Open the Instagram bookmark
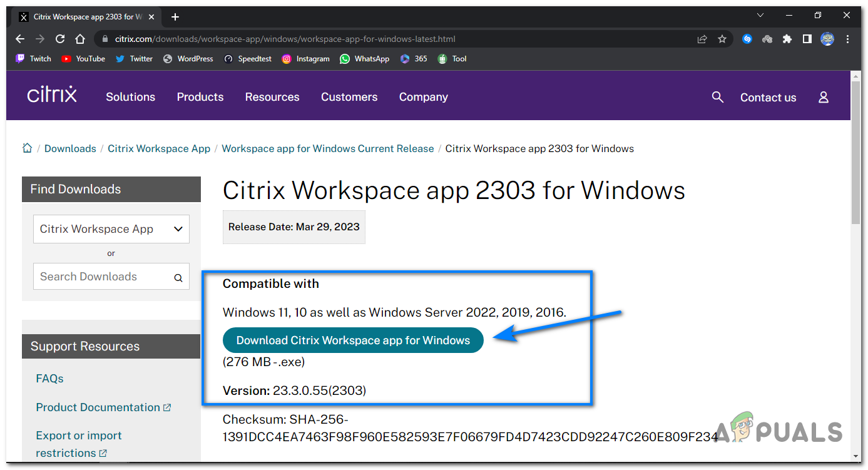 (x=305, y=59)
